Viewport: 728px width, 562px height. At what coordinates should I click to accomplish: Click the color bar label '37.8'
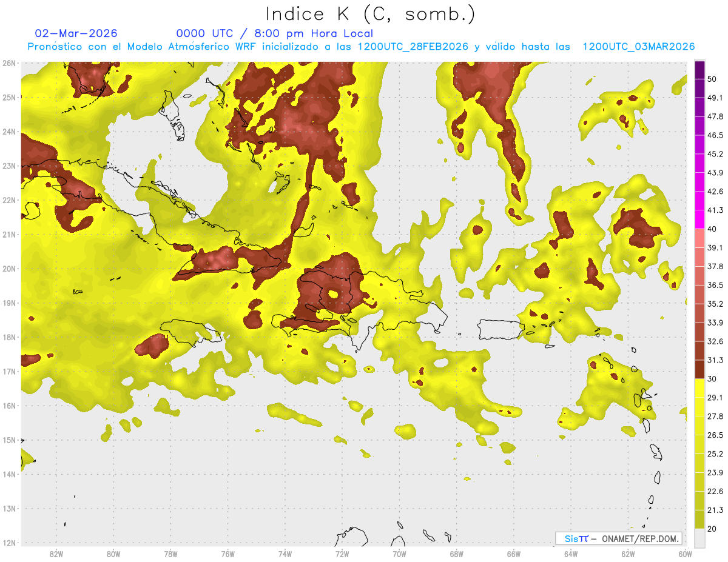click(715, 266)
